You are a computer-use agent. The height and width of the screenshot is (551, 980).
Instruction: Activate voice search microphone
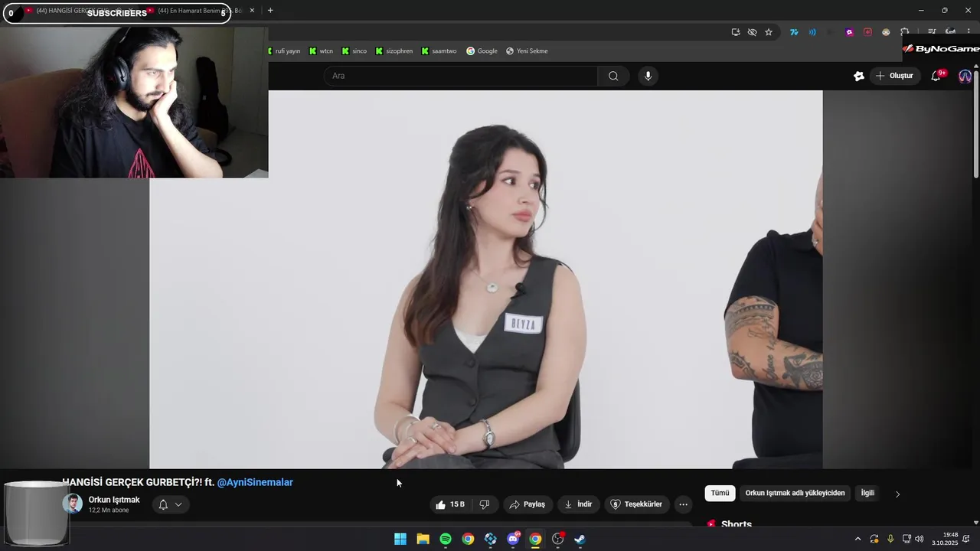click(648, 76)
